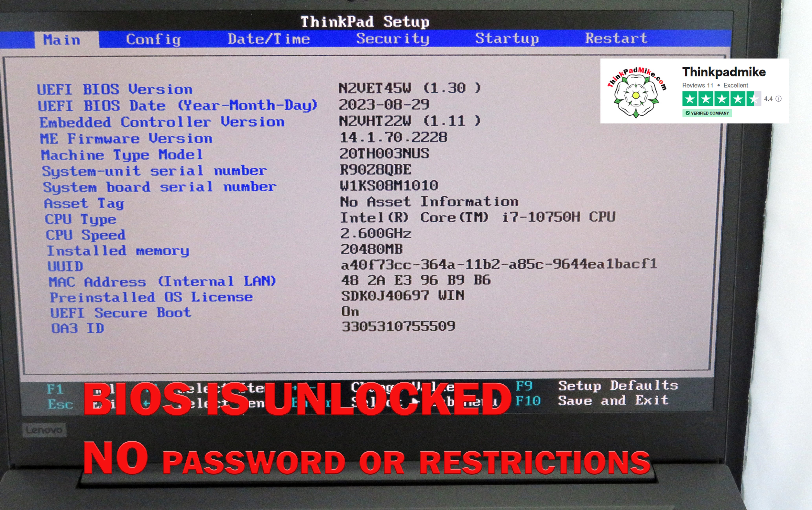The width and height of the screenshot is (812, 510).
Task: Click the CPU Speed label
Action: tap(86, 235)
